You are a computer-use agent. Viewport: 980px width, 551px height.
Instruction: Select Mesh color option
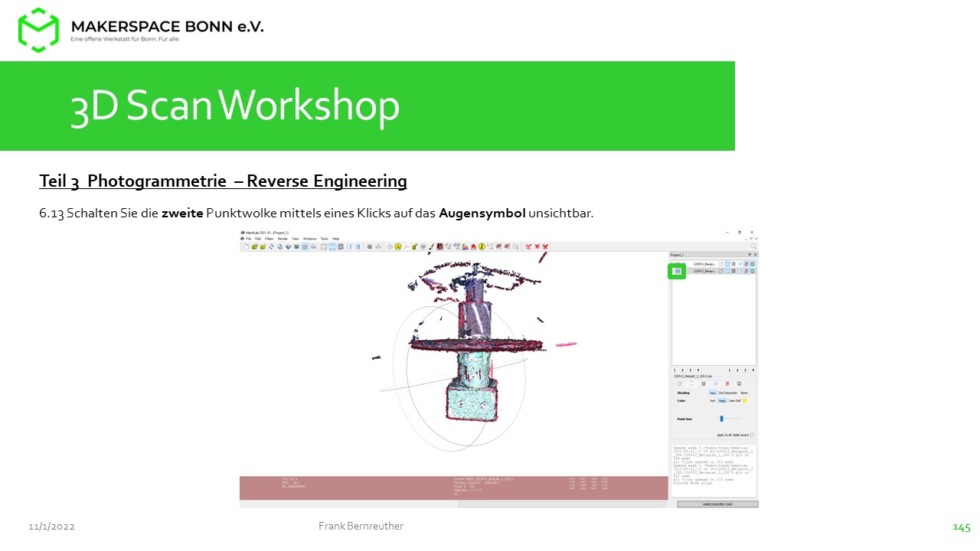pos(722,400)
